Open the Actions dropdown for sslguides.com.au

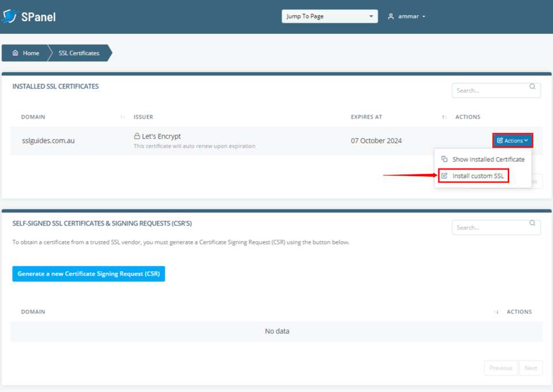513,140
